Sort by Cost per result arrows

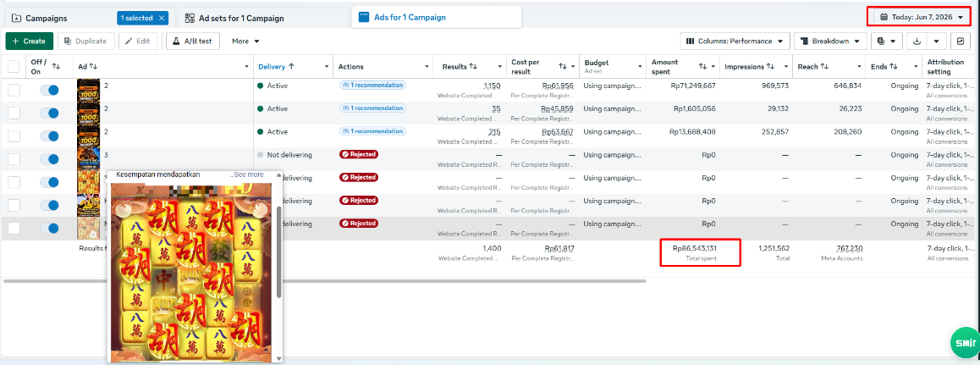(563, 66)
